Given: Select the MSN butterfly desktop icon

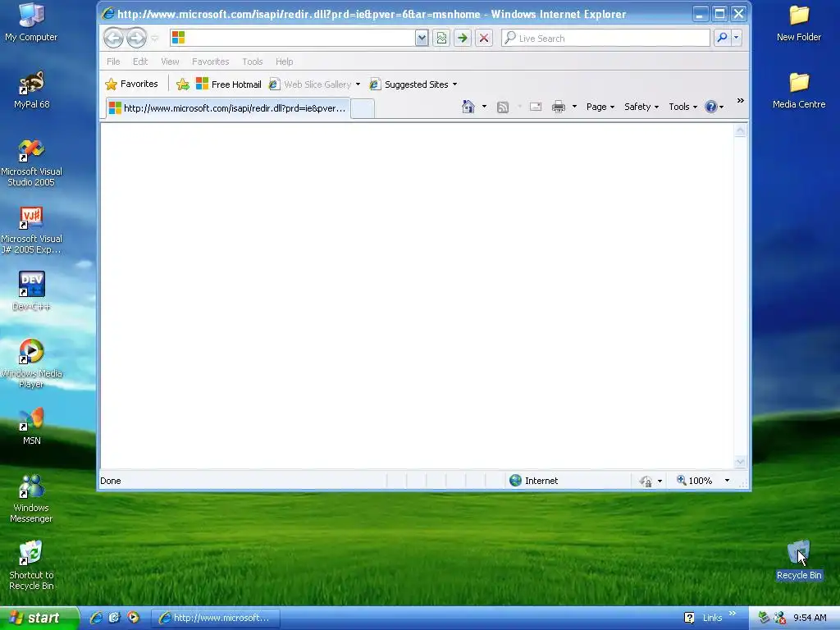Looking at the screenshot, I should tap(31, 426).
